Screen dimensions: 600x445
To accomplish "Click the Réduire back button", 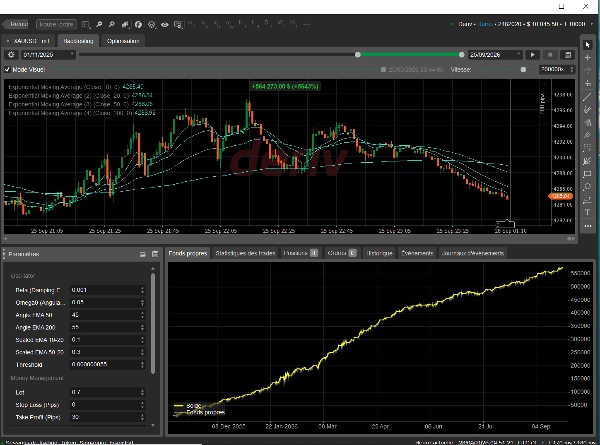I will coord(16,24).
